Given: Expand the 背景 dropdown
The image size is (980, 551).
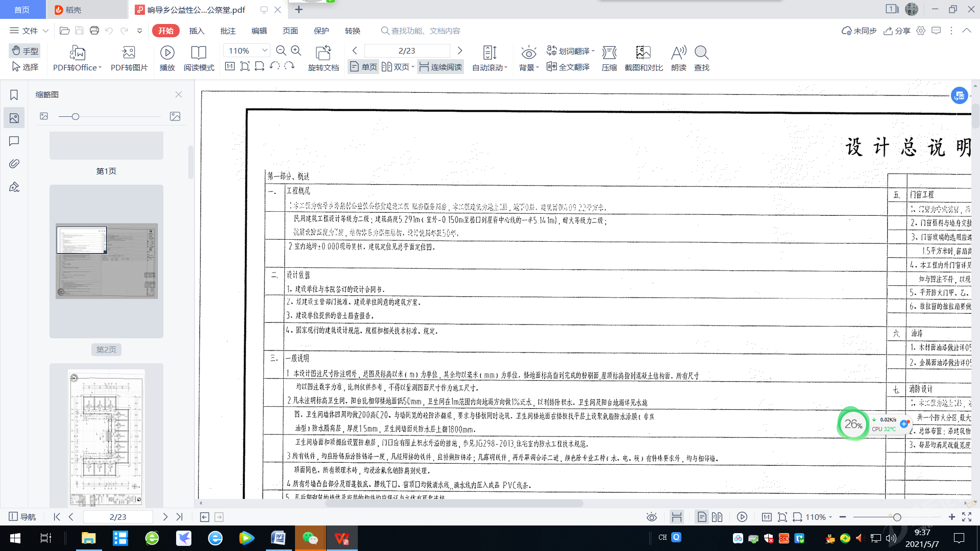Looking at the screenshot, I should (x=537, y=67).
